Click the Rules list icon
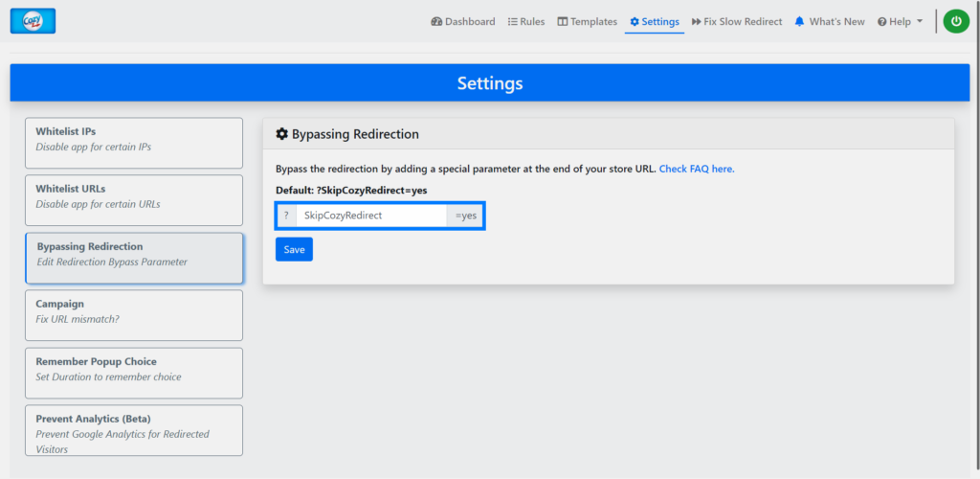Screen dimensions: 980x479 click(513, 21)
